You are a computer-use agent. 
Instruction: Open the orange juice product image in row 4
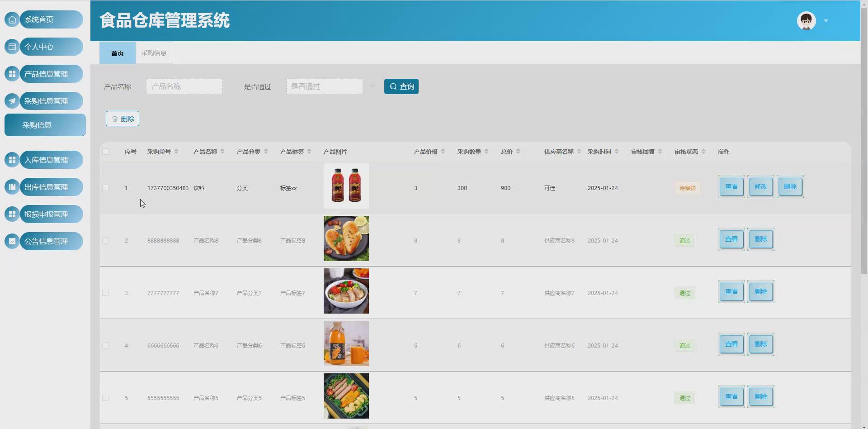346,343
